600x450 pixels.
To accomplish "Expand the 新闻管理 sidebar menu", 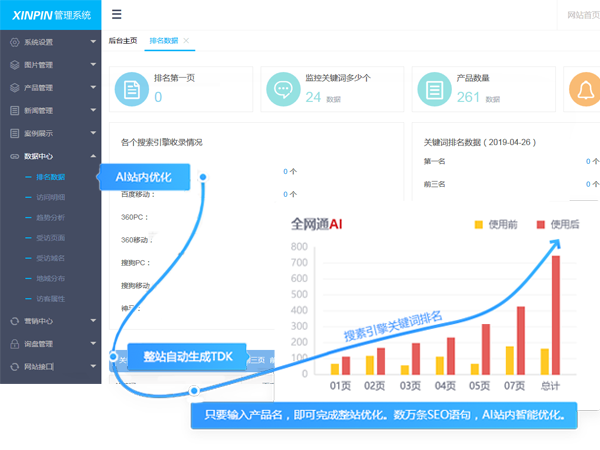I will click(x=93, y=110).
